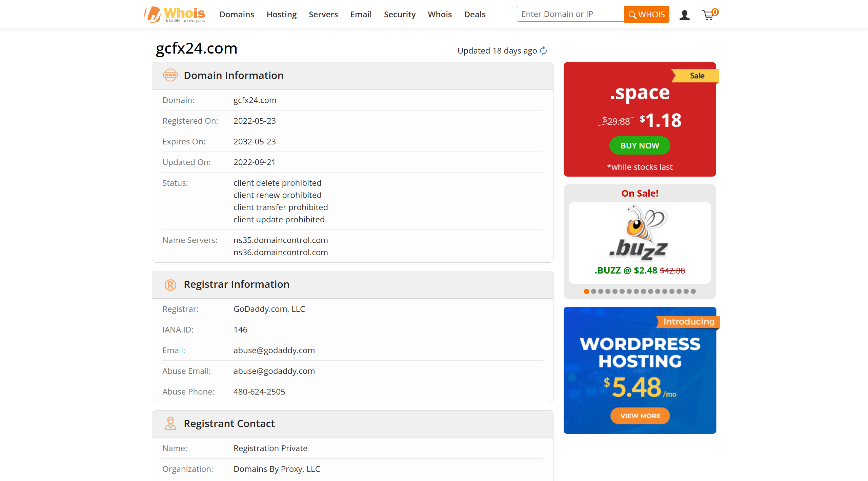Click the www Domain Information icon

[170, 75]
